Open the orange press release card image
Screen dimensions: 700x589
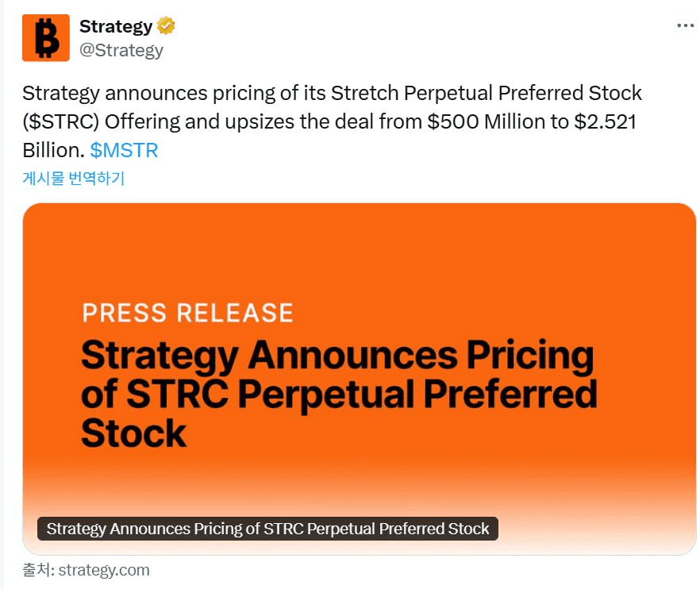coord(360,379)
